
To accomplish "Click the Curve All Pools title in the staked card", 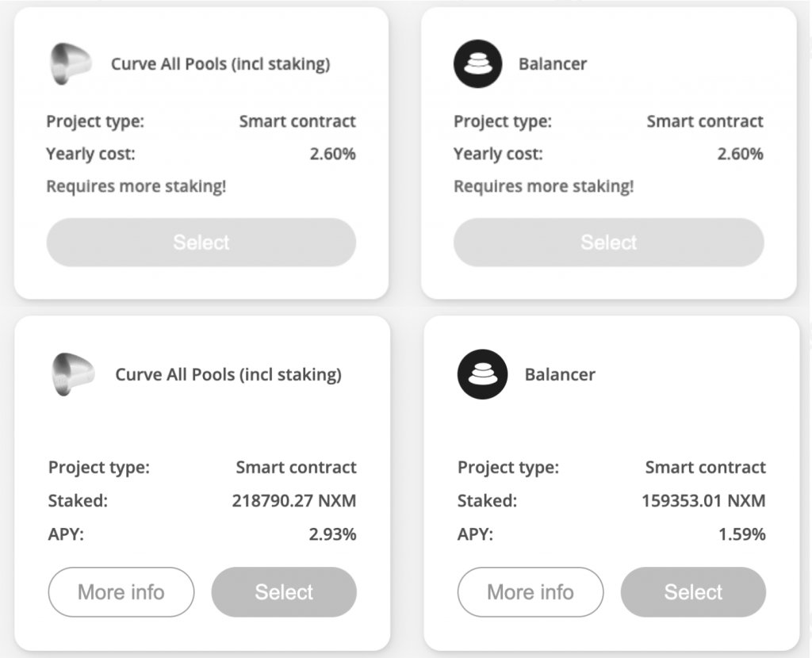I will [228, 374].
